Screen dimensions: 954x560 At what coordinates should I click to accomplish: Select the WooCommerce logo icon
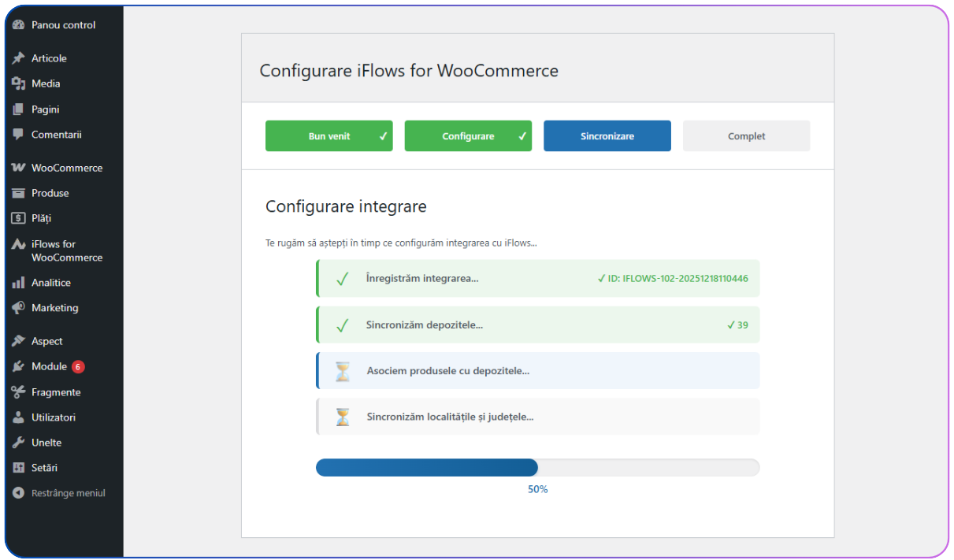pyautogui.click(x=17, y=168)
